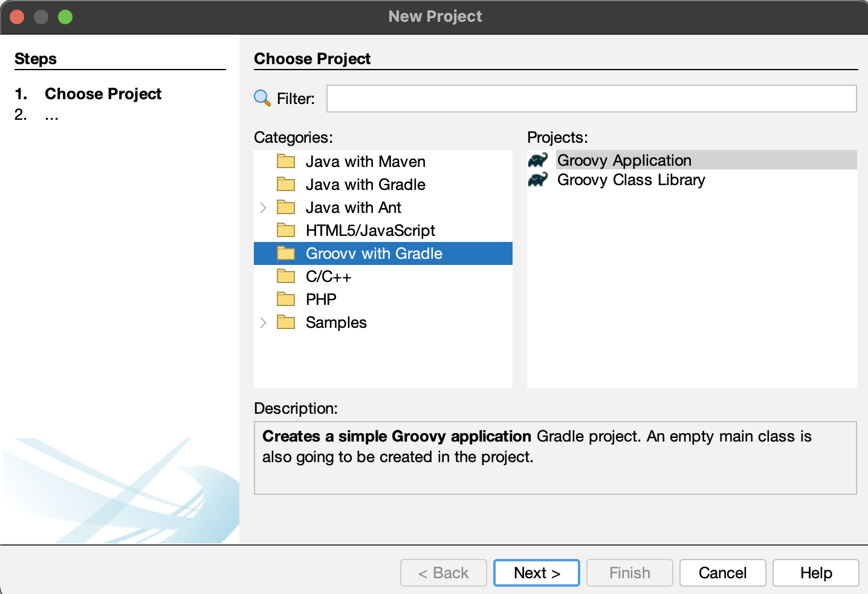Select Groovy Class Library project type
The width and height of the screenshot is (868, 594).
(631, 180)
